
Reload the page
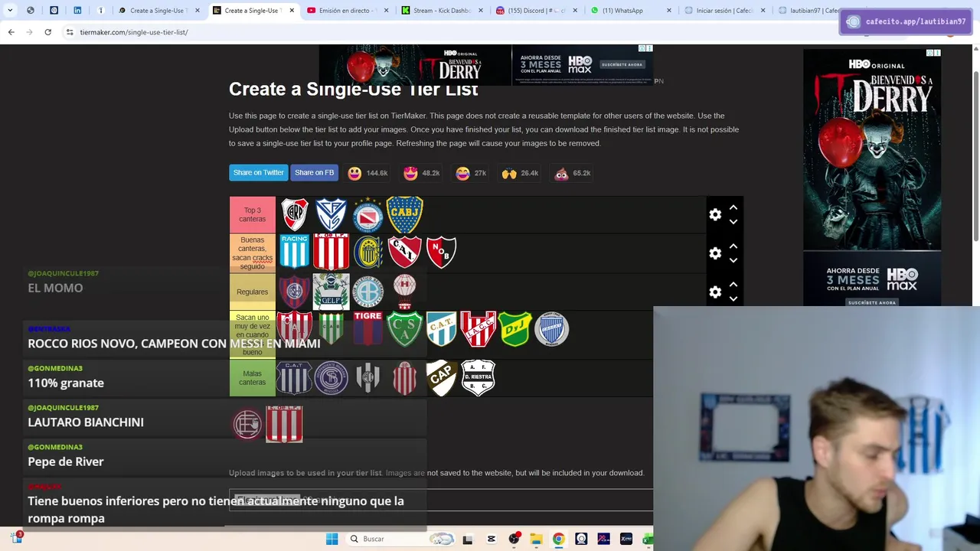pos(47,32)
